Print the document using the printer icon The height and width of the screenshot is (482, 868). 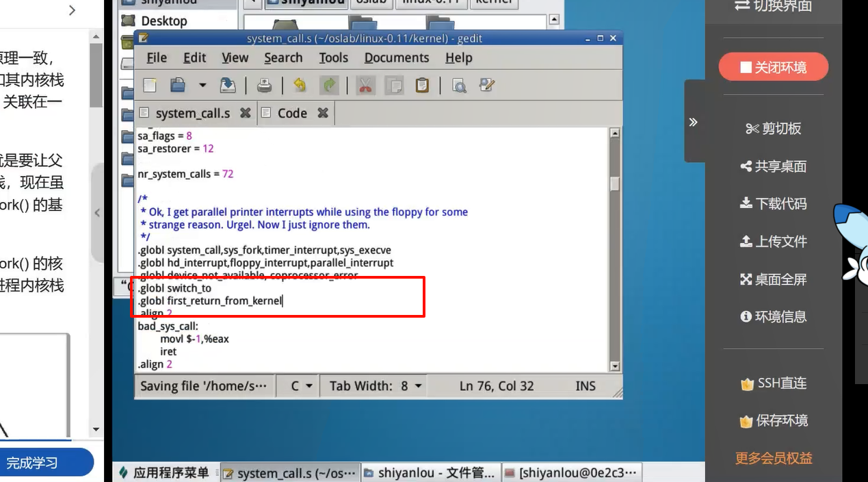[264, 86]
